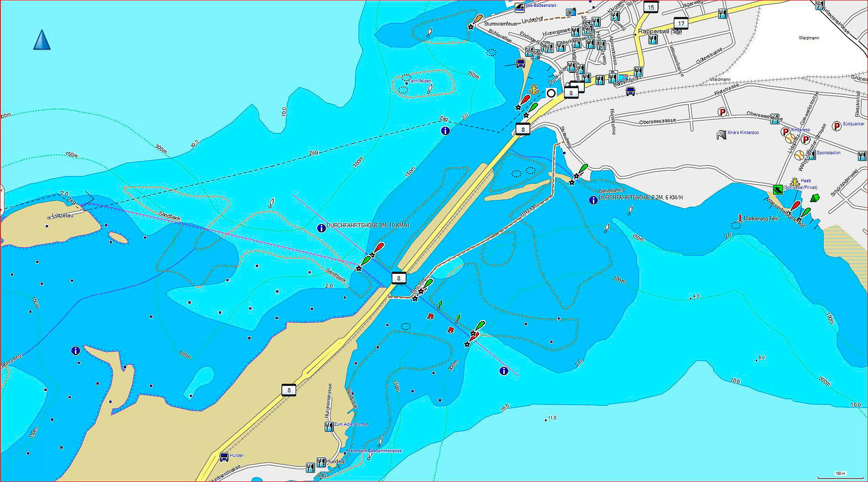Click the Knie's Kinderzoo label

pos(743,133)
